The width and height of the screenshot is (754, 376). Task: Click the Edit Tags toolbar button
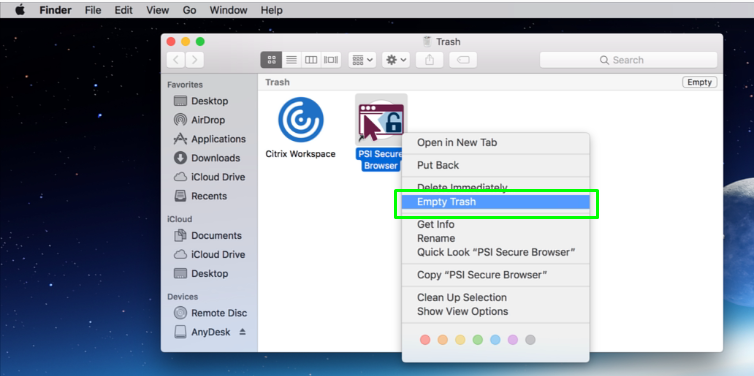click(463, 60)
